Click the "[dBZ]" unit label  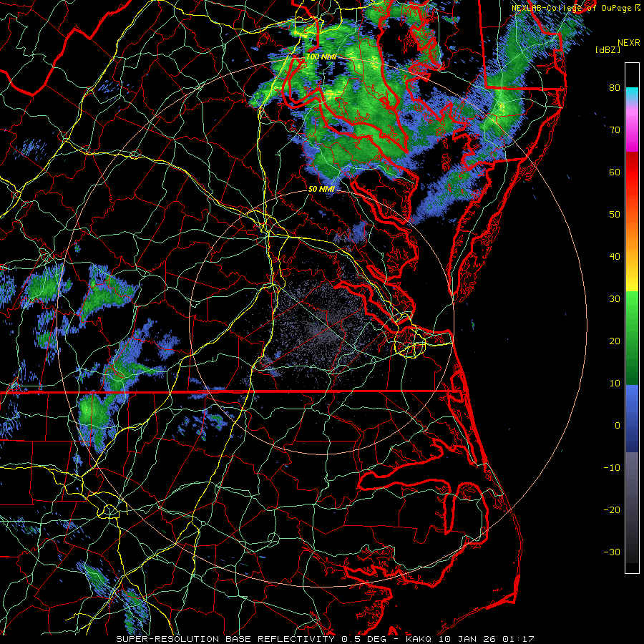608,50
